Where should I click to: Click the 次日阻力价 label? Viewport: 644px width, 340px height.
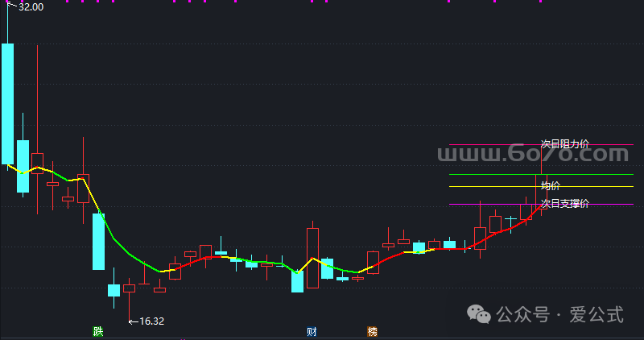pyautogui.click(x=564, y=144)
